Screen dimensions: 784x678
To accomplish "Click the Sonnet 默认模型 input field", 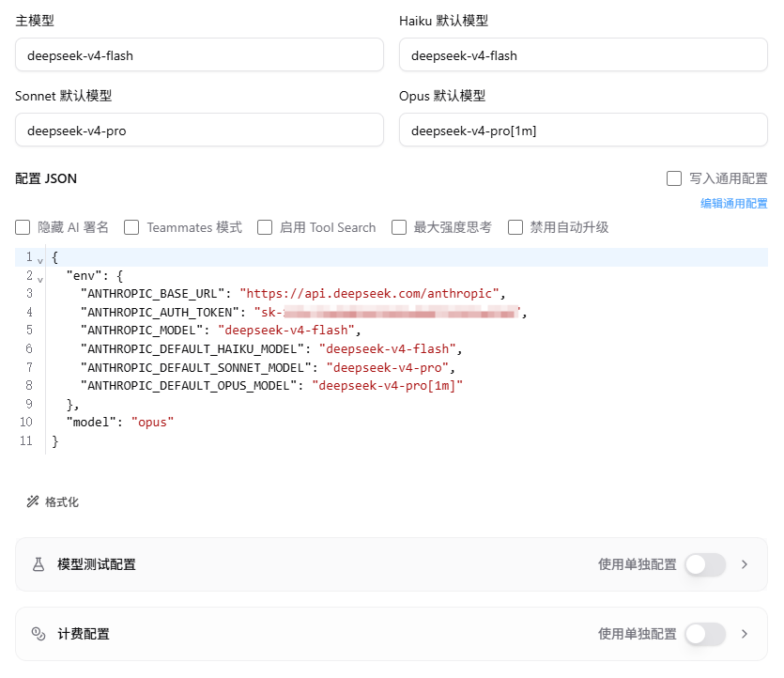I will pyautogui.click(x=199, y=130).
